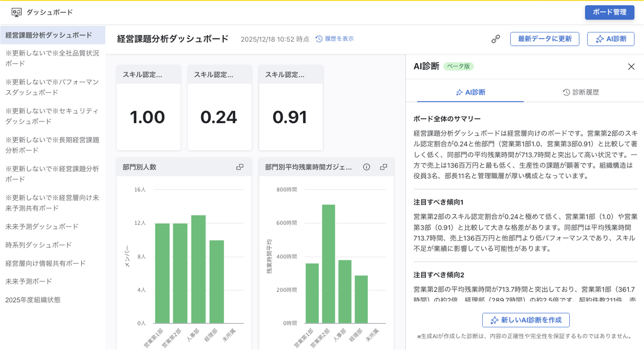This screenshot has height=350, width=644.
Task: Click the AI診断 button in top toolbar
Action: pyautogui.click(x=610, y=39)
